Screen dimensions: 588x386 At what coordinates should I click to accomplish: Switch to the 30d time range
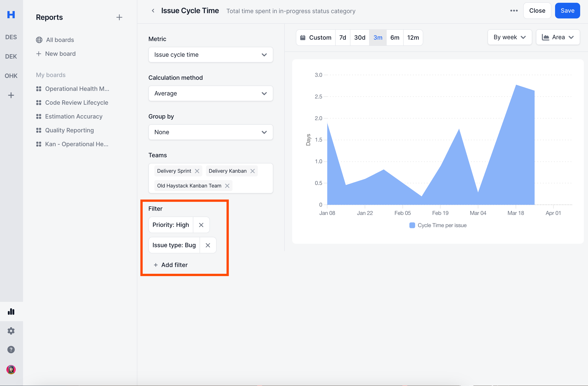point(359,38)
